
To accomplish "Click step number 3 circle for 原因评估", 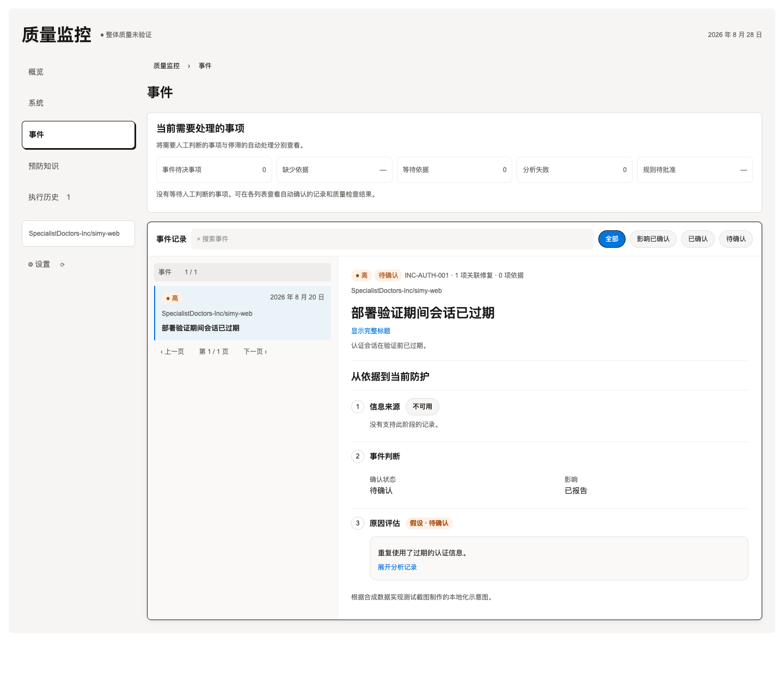I will [358, 523].
